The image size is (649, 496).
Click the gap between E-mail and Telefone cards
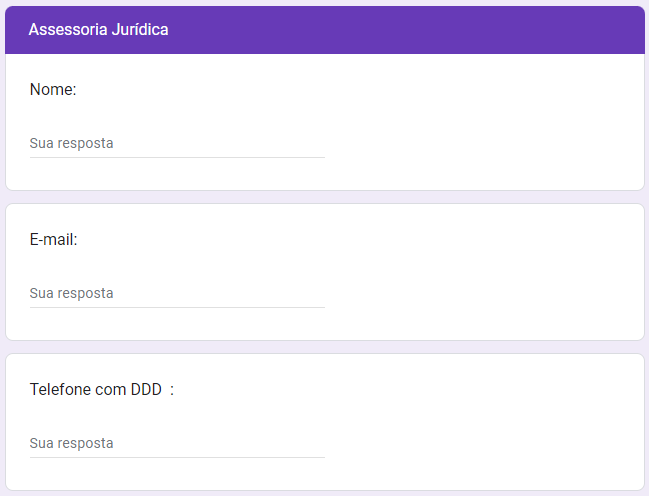(x=324, y=347)
